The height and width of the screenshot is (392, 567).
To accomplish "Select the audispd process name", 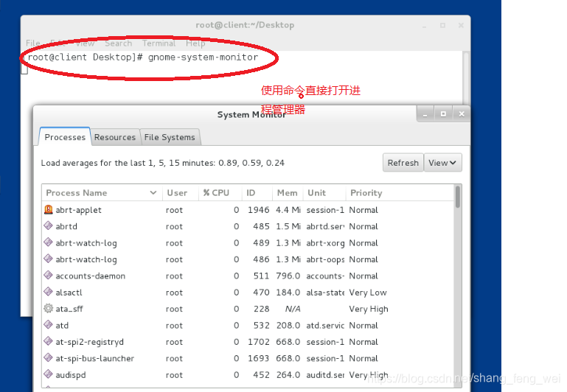I will pos(71,375).
